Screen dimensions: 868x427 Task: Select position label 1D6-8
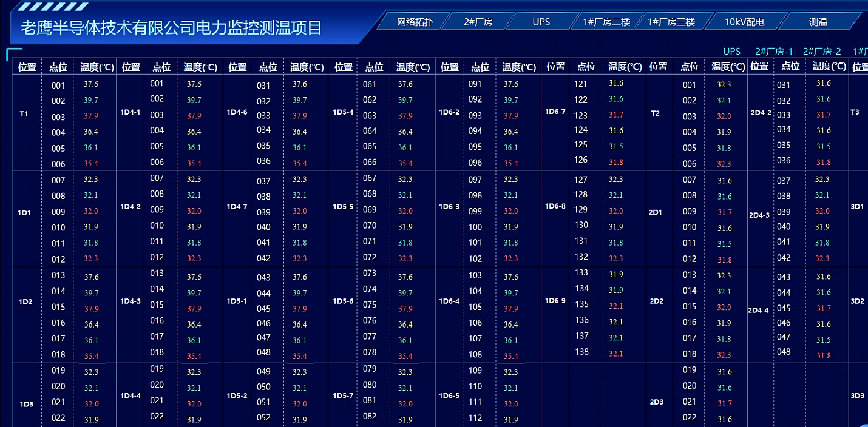[555, 206]
